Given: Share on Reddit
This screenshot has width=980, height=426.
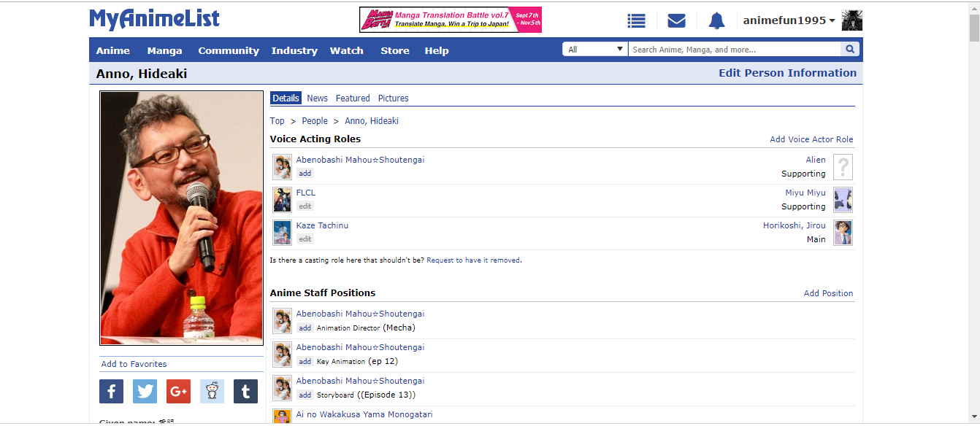Looking at the screenshot, I should click(x=212, y=392).
